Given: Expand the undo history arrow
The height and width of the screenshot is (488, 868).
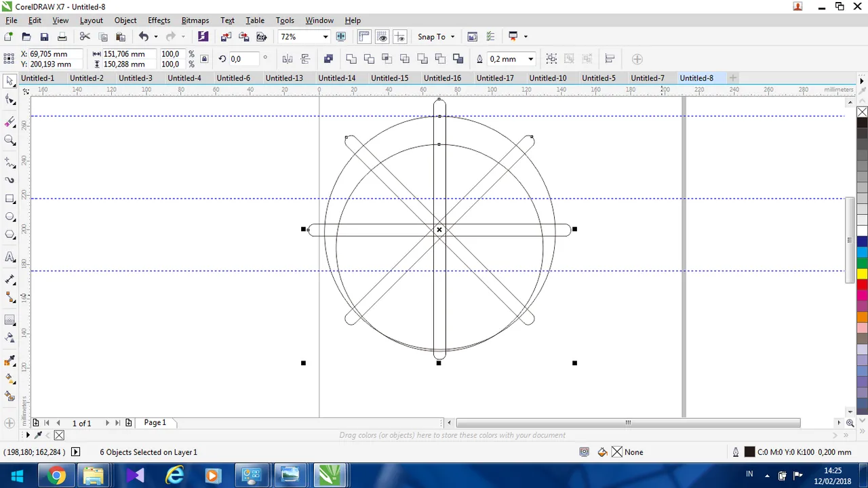Looking at the screenshot, I should coord(155,37).
